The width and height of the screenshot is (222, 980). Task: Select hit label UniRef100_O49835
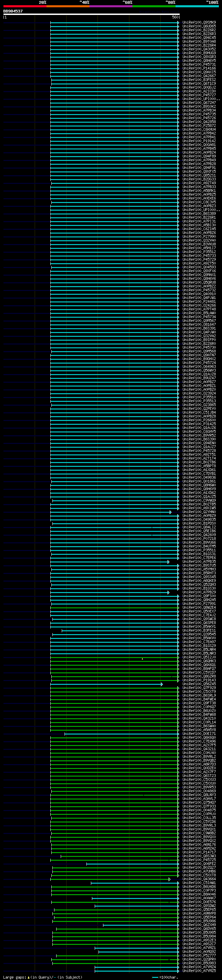199,520
